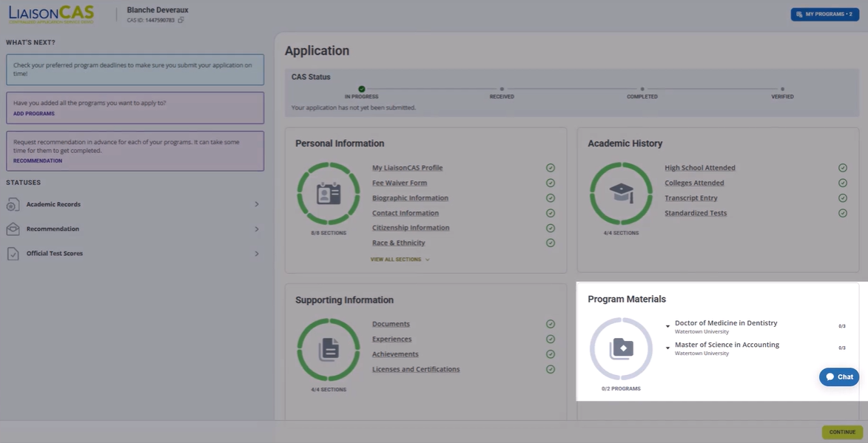The width and height of the screenshot is (868, 443).
Task: Open Standardized Tests section
Action: click(x=696, y=213)
